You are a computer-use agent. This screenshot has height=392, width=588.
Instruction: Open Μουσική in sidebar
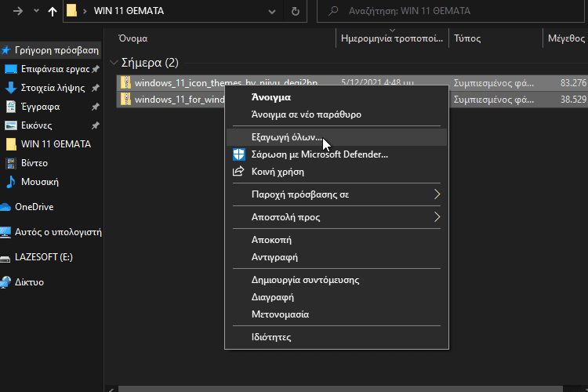40,182
